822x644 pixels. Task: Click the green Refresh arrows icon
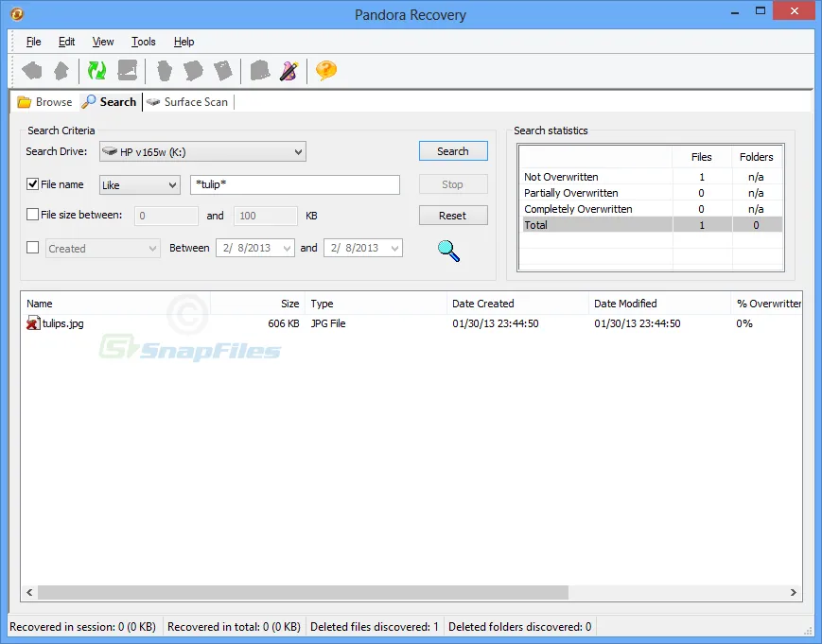96,70
